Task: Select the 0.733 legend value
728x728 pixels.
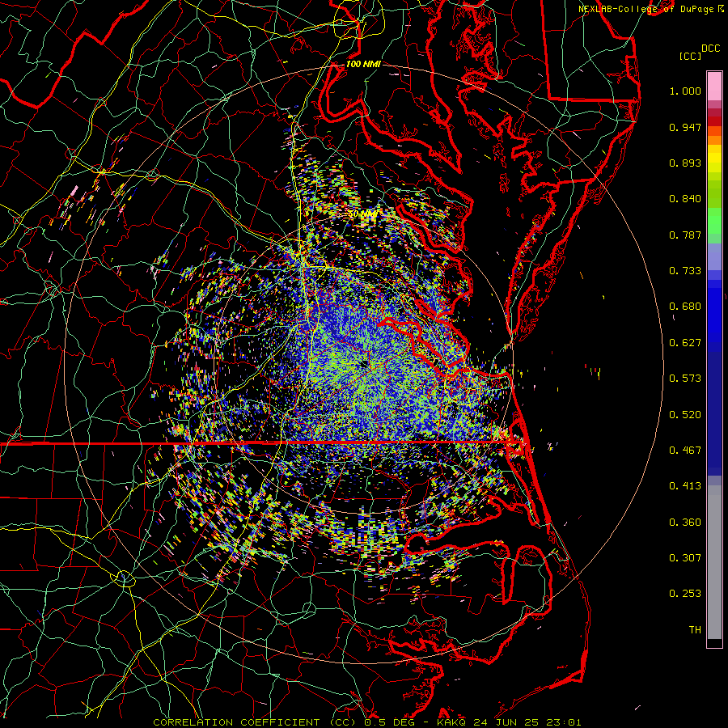Action: 685,271
